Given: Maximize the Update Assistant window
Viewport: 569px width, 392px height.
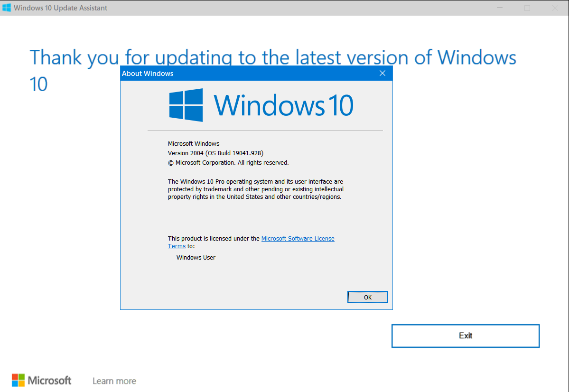Looking at the screenshot, I should pyautogui.click(x=527, y=8).
